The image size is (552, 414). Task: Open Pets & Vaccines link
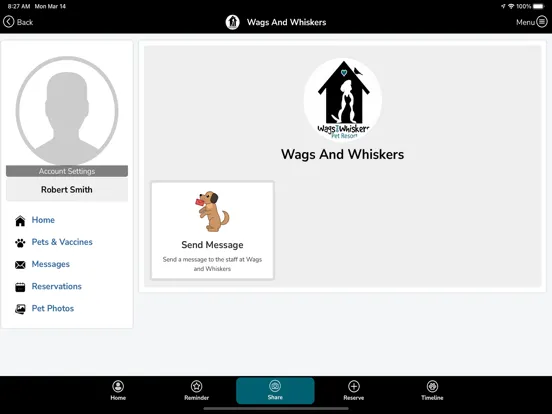click(62, 242)
